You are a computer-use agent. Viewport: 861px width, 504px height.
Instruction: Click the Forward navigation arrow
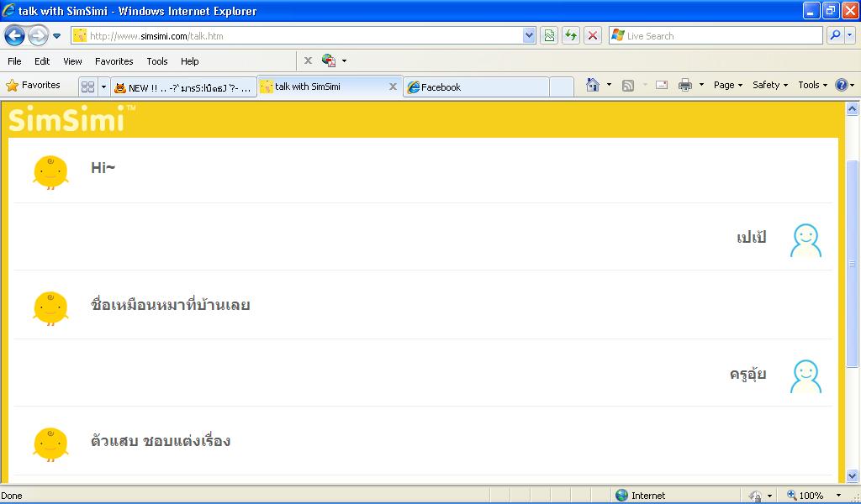38,36
